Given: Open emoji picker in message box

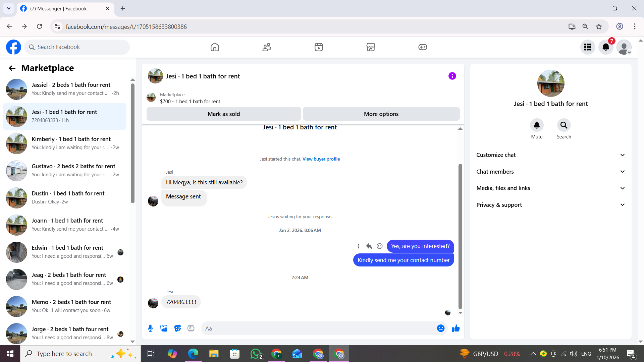Looking at the screenshot, I should tap(441, 328).
